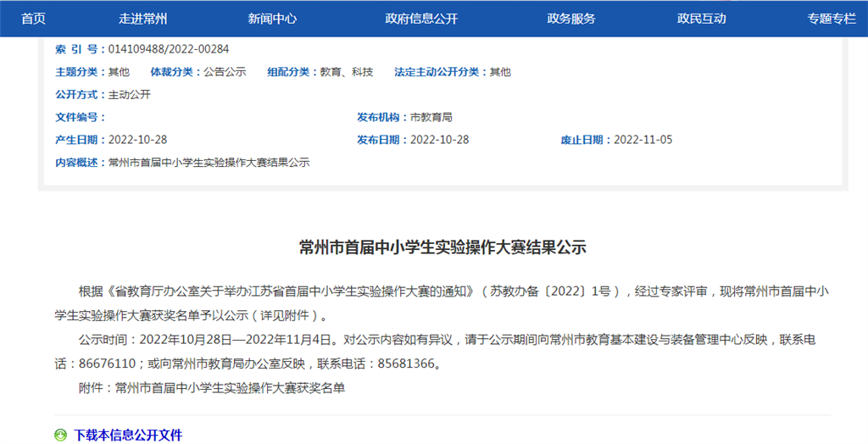Select index number 014109488/2022-00284
Screen dimensions: 868x444
pos(169,49)
